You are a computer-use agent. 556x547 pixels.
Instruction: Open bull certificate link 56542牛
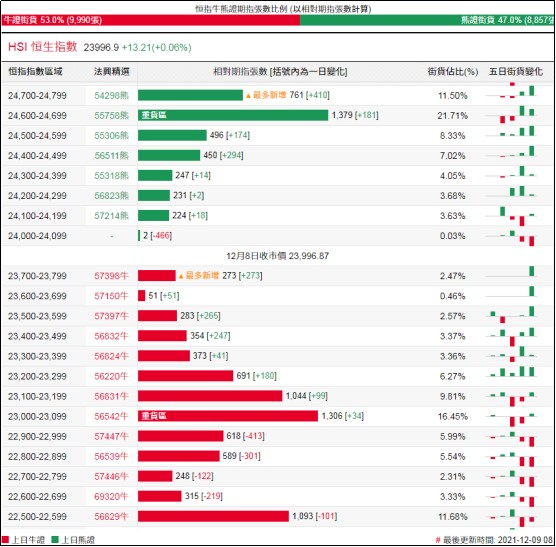[111, 416]
